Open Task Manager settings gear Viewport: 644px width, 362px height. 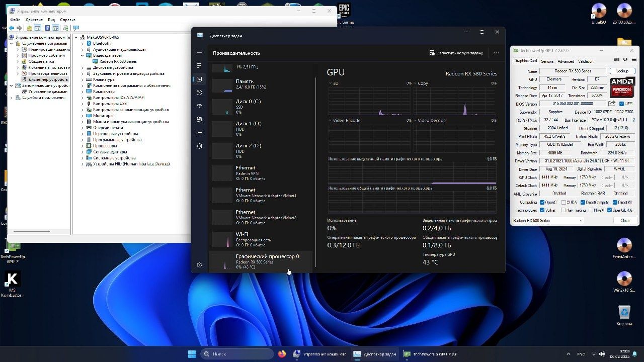coord(199,264)
